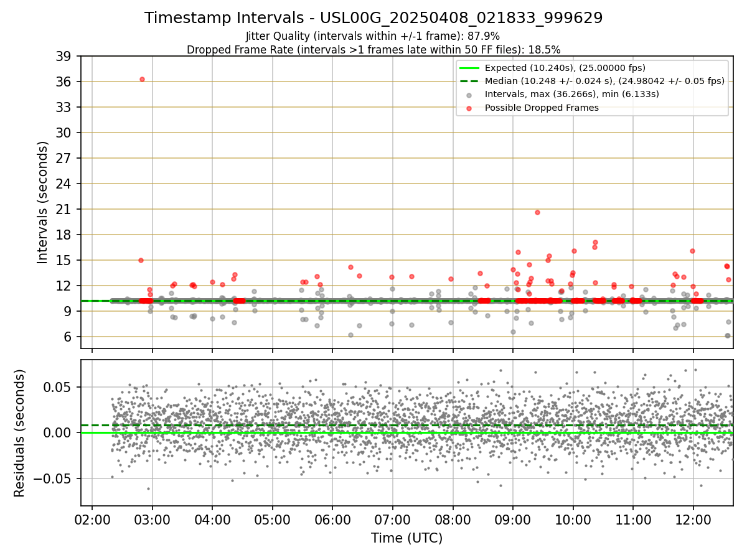
Task: Click the '33' tick on the intervals axis
Action: 63,108
